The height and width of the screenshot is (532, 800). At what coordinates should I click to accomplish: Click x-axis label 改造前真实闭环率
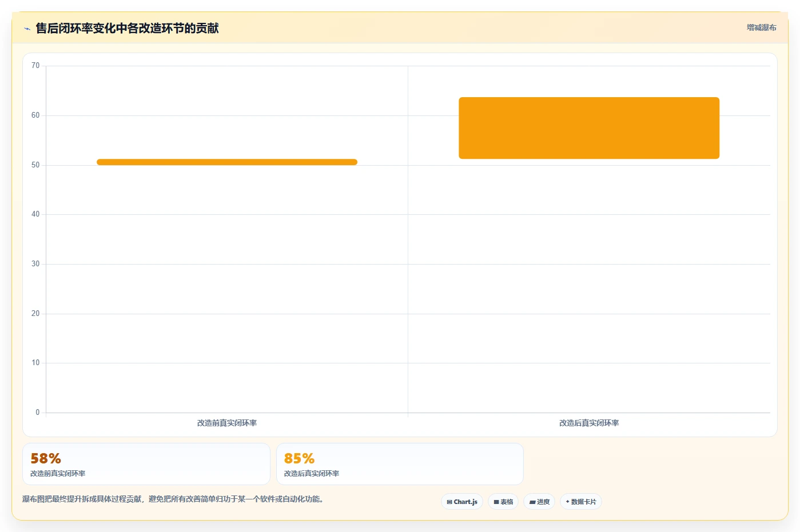coord(227,423)
